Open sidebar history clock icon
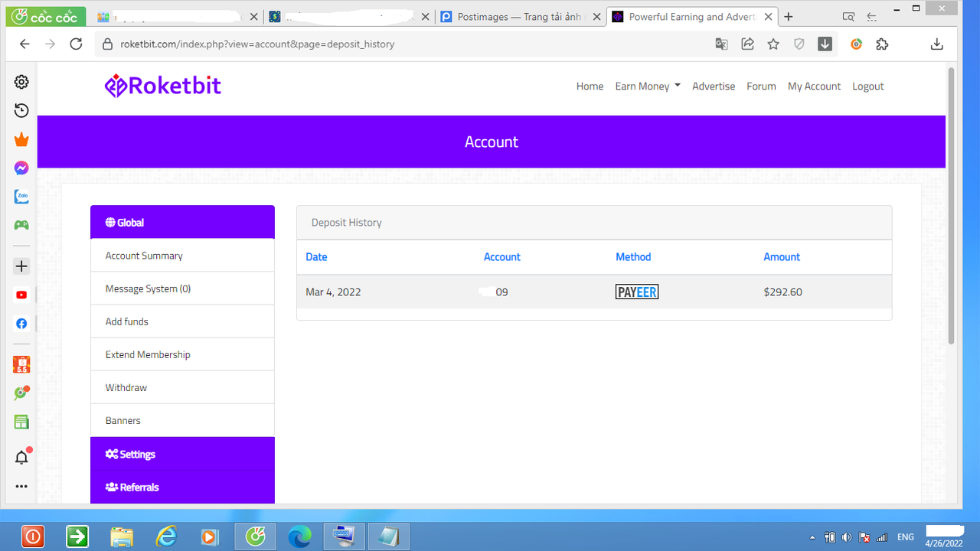 [x=21, y=110]
